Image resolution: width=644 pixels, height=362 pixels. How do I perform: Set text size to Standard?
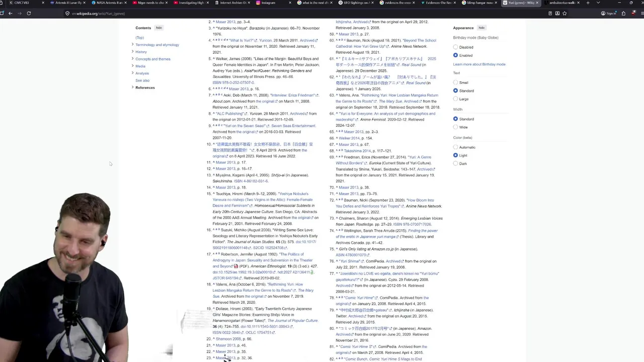pos(455,90)
